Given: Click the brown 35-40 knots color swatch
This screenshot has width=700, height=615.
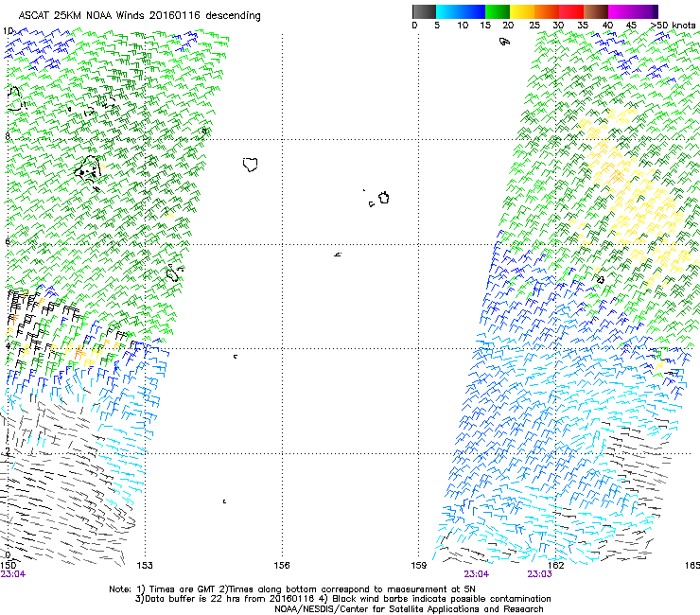Looking at the screenshot, I should coord(596,11).
